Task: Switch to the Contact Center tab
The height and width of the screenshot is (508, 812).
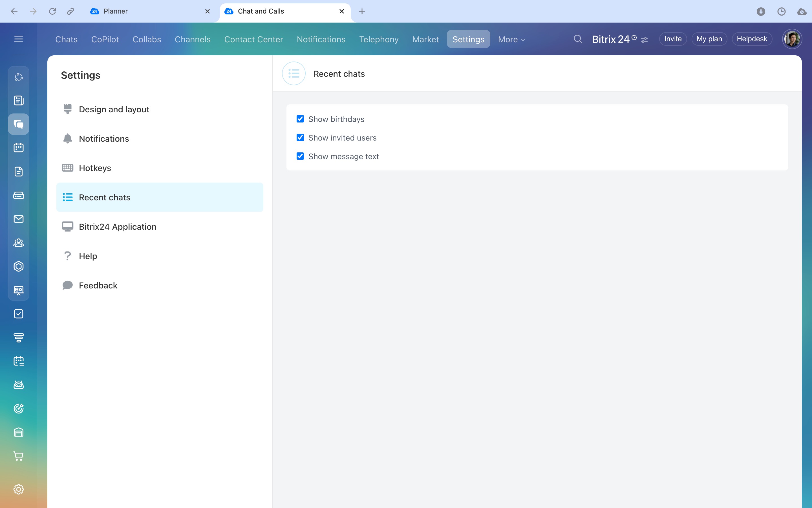Action: point(254,39)
